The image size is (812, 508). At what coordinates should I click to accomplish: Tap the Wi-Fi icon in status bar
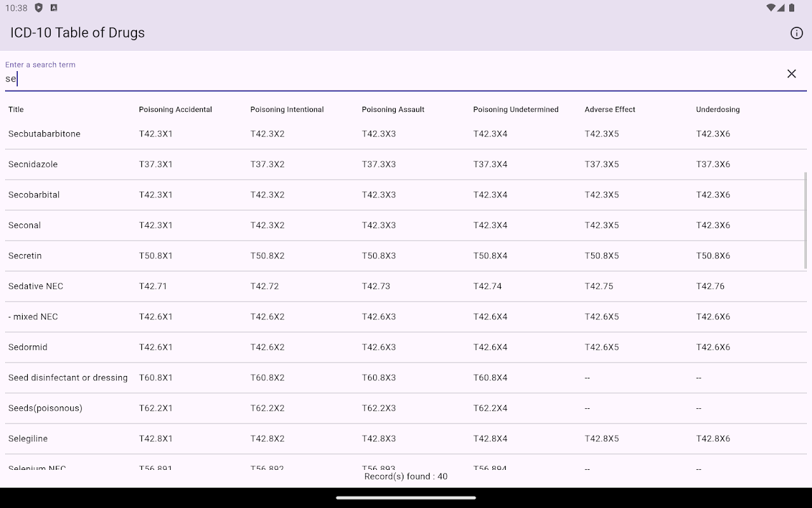click(771, 8)
